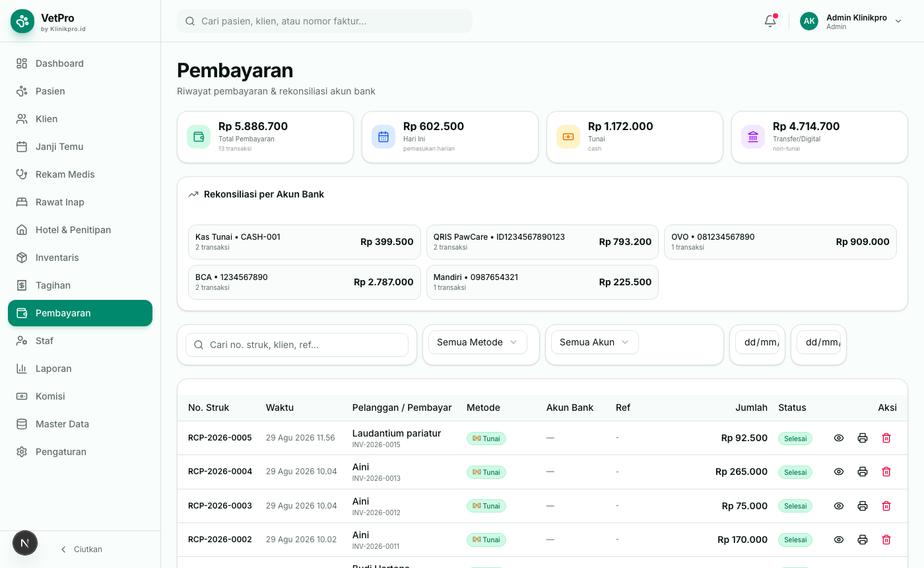Click the global search field

[325, 21]
